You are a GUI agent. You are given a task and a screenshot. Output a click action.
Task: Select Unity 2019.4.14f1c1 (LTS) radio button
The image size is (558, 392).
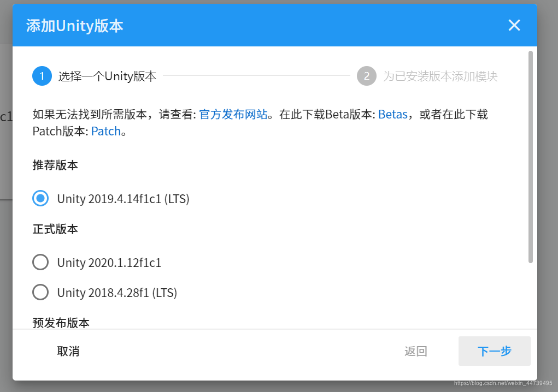40,198
